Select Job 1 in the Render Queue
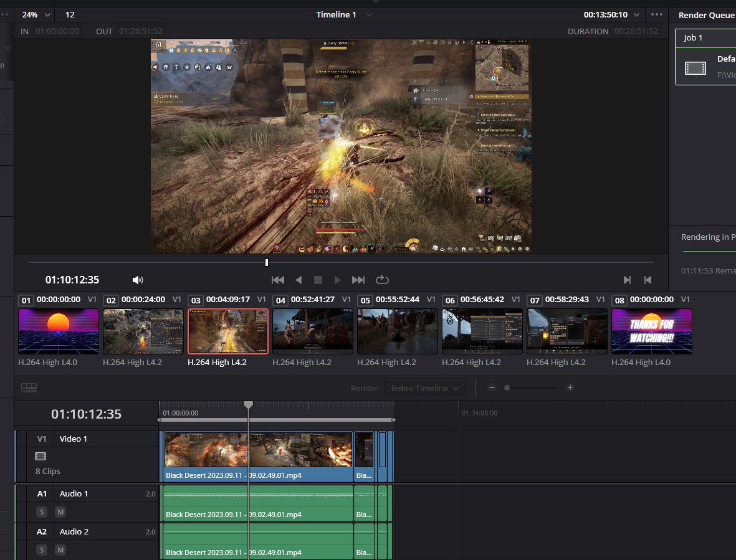 coord(705,57)
